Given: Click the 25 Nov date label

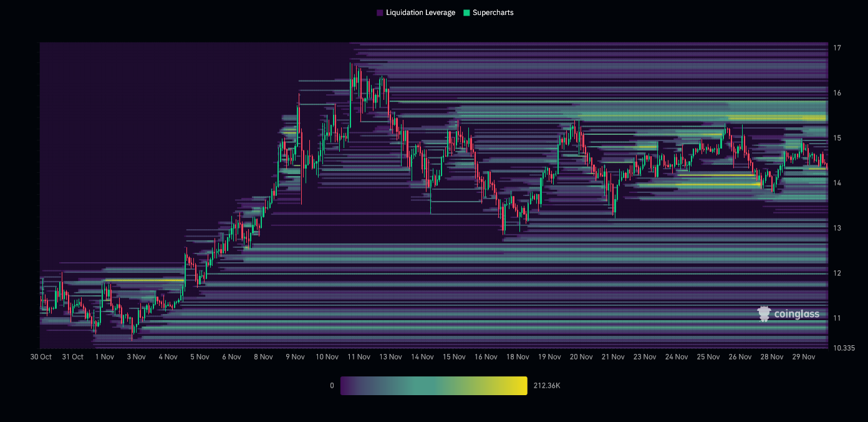Looking at the screenshot, I should [708, 357].
